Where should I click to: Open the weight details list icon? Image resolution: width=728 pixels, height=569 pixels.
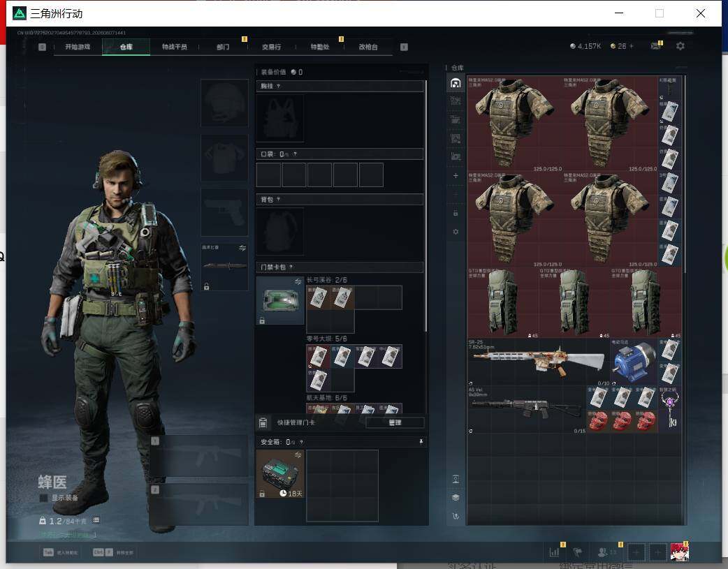(x=96, y=520)
